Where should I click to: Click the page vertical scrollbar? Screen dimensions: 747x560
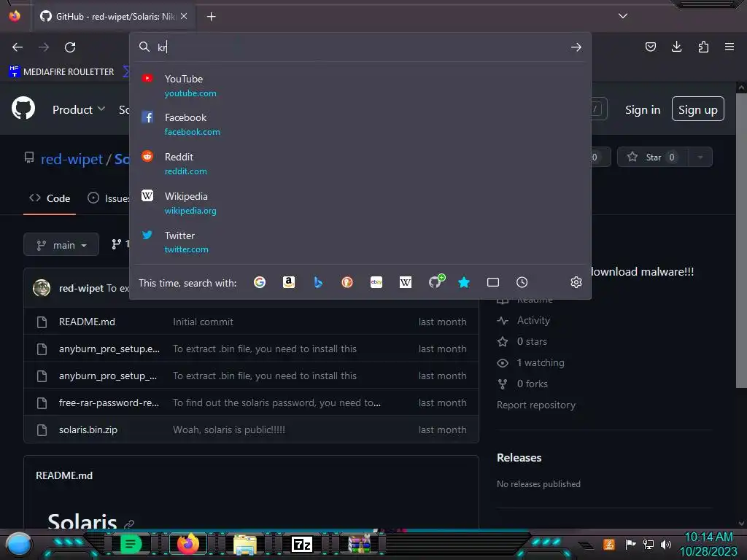pyautogui.click(x=741, y=241)
